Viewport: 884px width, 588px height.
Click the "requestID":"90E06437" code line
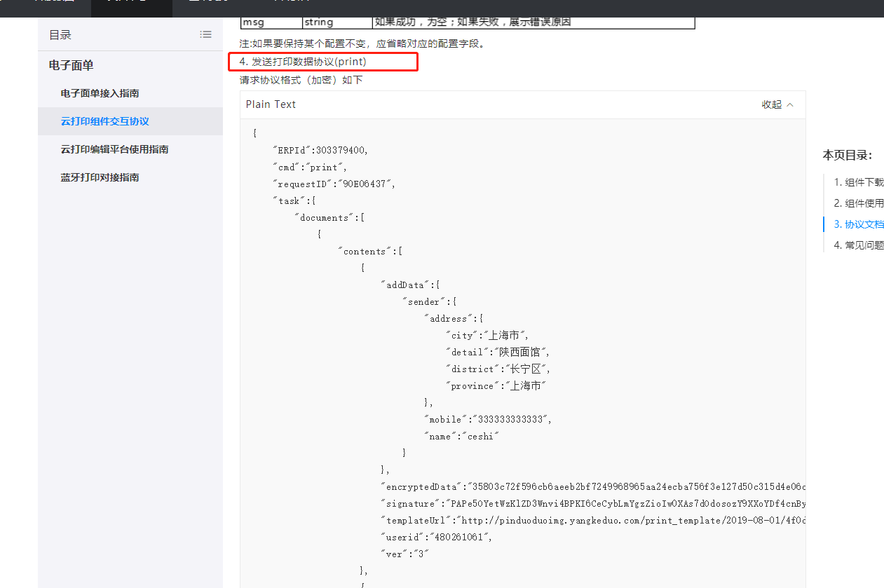tap(334, 184)
